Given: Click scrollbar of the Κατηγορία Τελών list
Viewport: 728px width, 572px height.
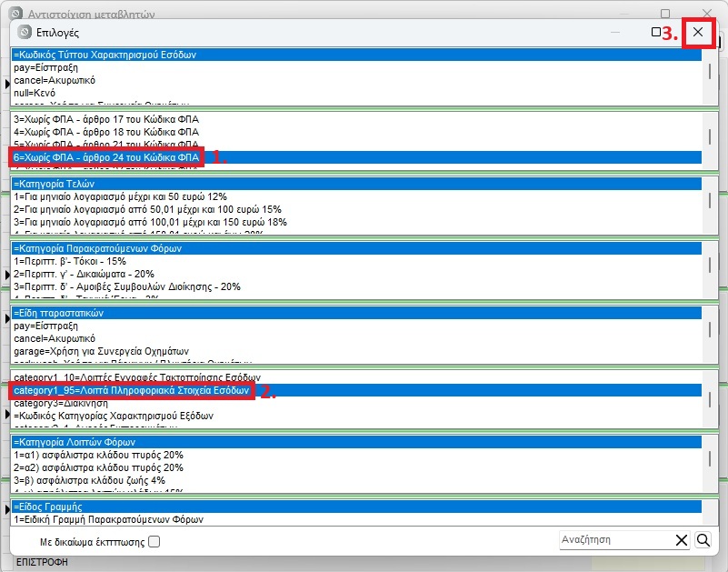Looking at the screenshot, I should 709,202.
